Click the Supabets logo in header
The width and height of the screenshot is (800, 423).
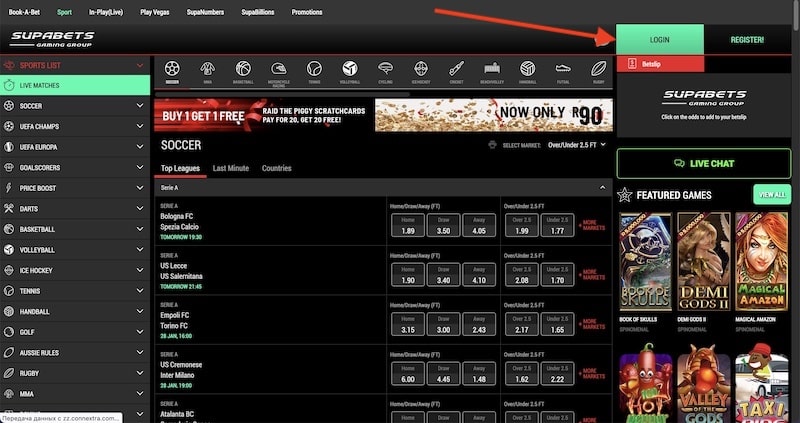pos(52,39)
